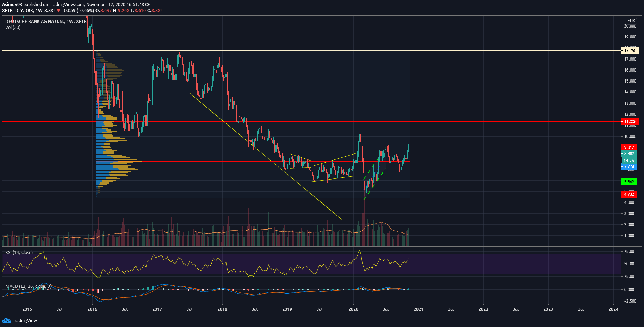Select the 7.774 blue price label
This screenshot has height=327, width=644.
tap(629, 167)
